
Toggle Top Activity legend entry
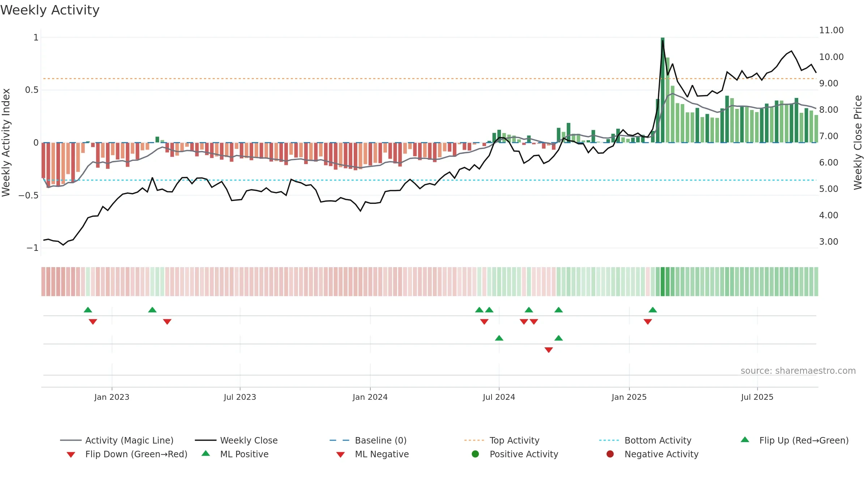[502, 440]
